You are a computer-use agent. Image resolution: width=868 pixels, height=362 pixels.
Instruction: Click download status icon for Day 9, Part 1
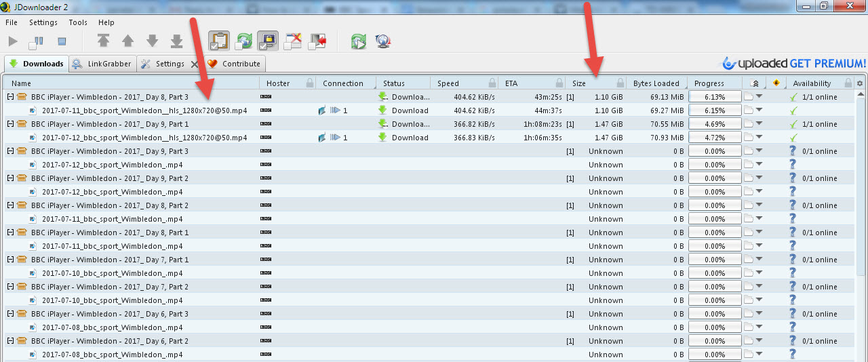coord(383,124)
